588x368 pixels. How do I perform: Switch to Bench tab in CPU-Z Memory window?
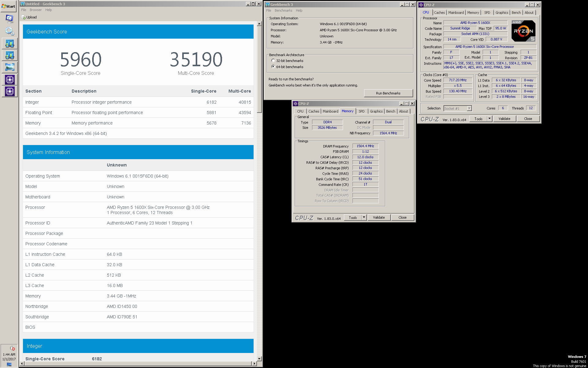click(390, 111)
